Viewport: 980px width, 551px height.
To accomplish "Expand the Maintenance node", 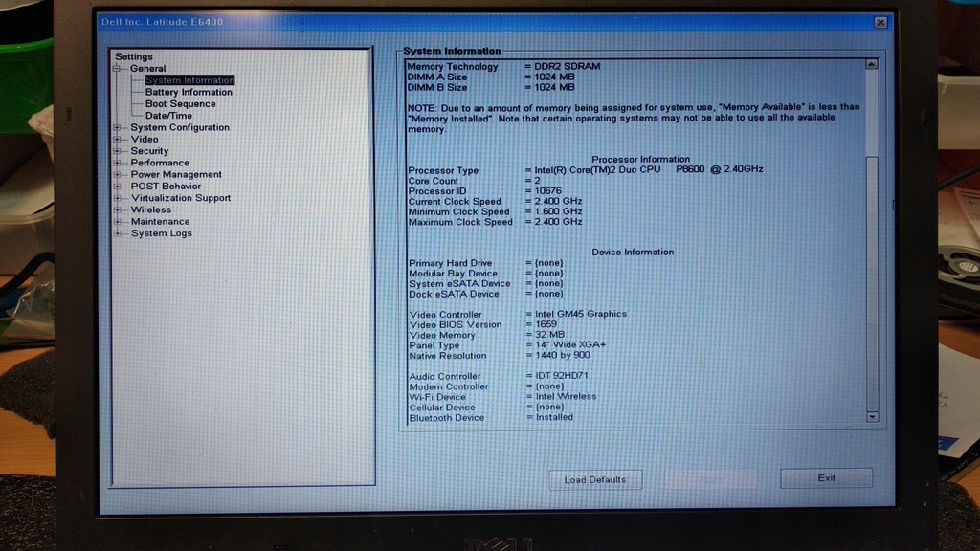I will (x=117, y=222).
